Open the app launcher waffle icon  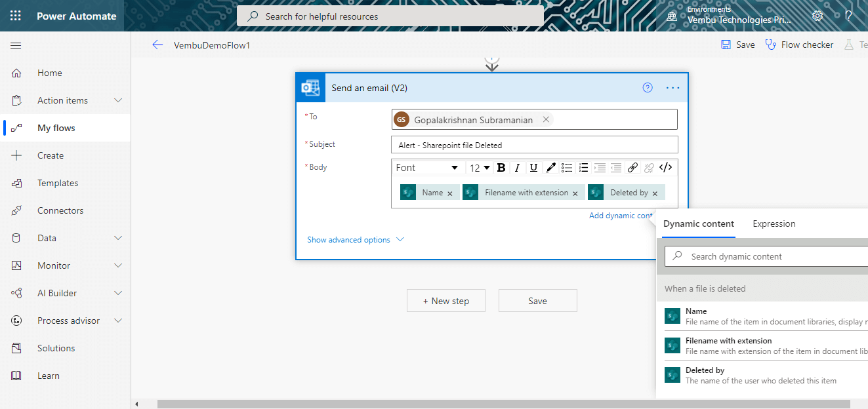pos(16,16)
